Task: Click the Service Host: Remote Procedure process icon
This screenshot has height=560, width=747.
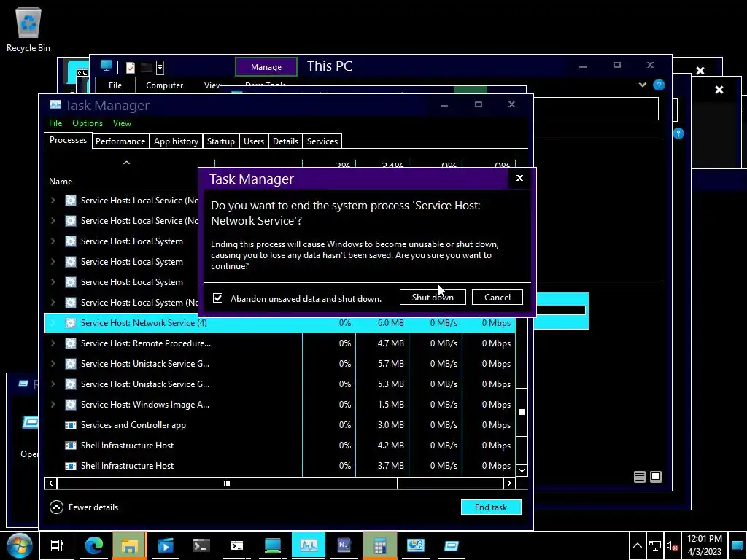Action: (71, 343)
